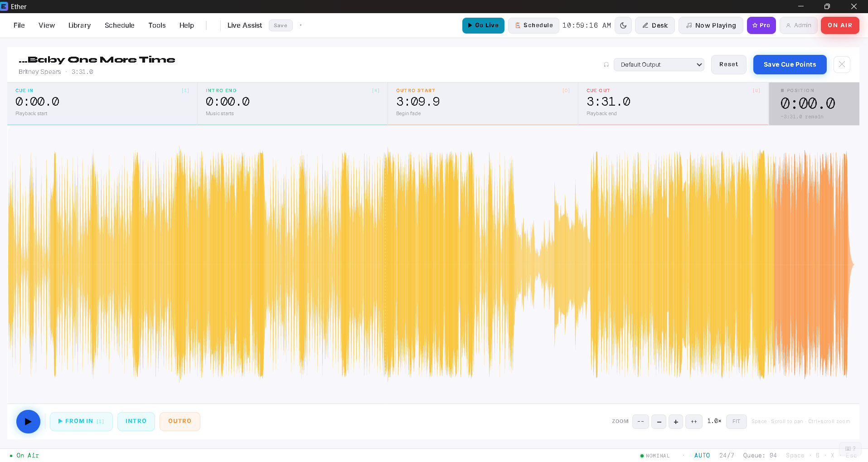
Task: Select the Intro End marker card
Action: tap(293, 103)
